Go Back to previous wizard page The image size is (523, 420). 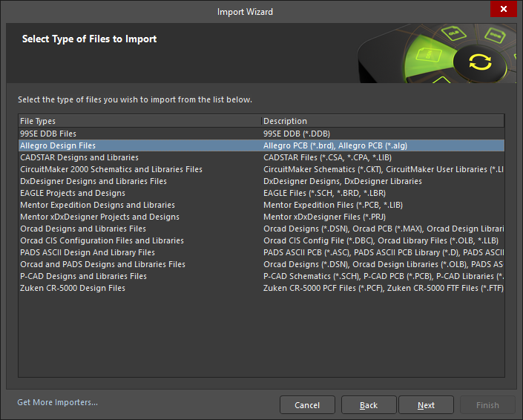coord(369,405)
